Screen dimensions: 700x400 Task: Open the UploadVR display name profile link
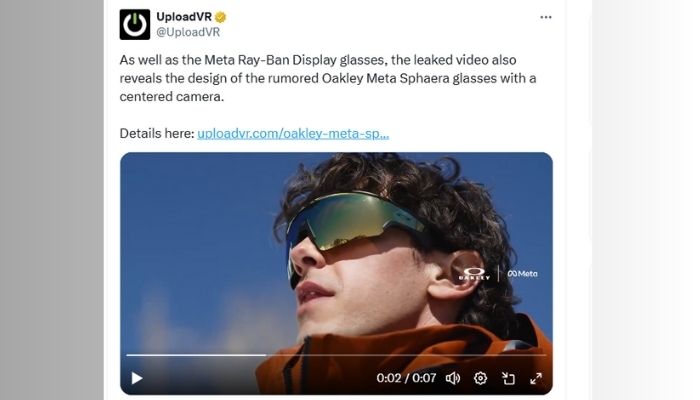point(183,17)
